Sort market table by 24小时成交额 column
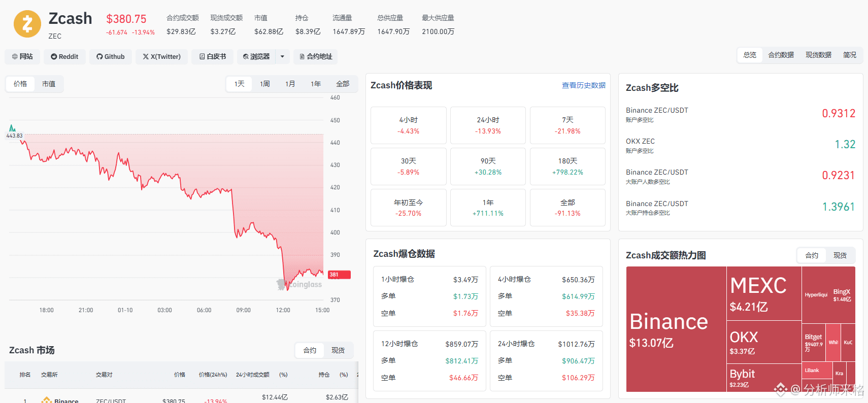Screen dimensions: 868x403 [x=253, y=375]
